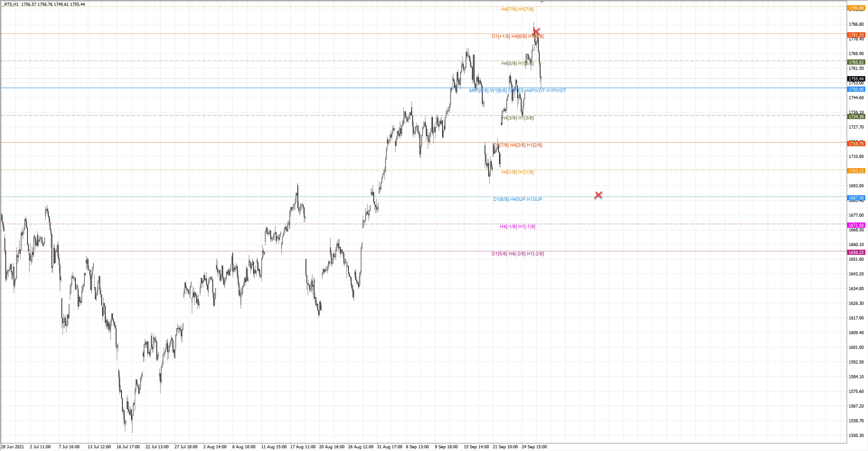Click the 1718.75 red price tag
Image resolution: width=868 pixels, height=451 pixels.
856,144
